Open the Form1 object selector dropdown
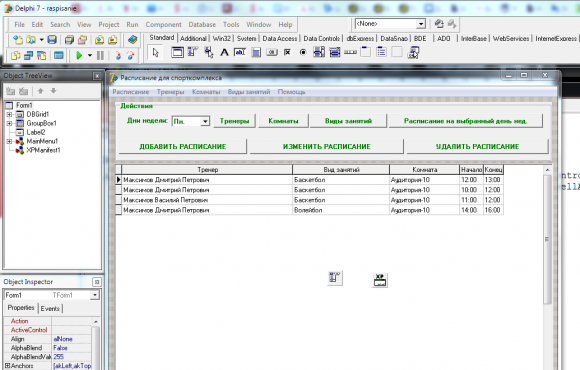This screenshot has width=580, height=370. (95, 295)
